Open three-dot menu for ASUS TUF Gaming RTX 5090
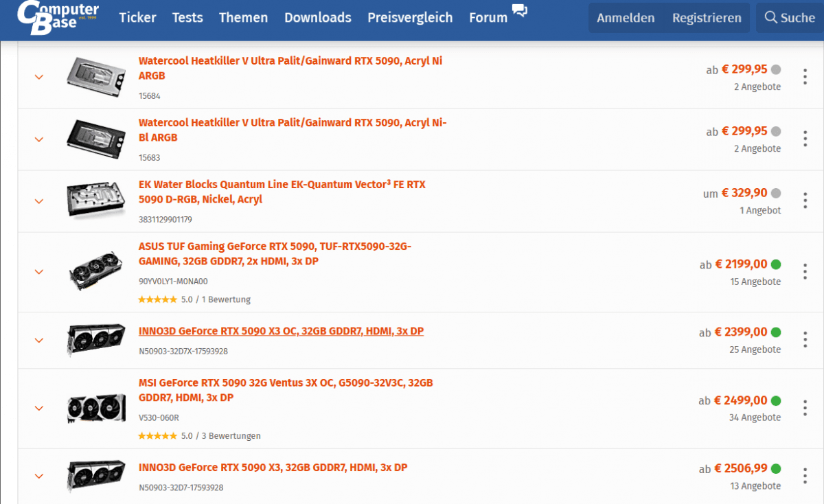The image size is (824, 504). 805,271
